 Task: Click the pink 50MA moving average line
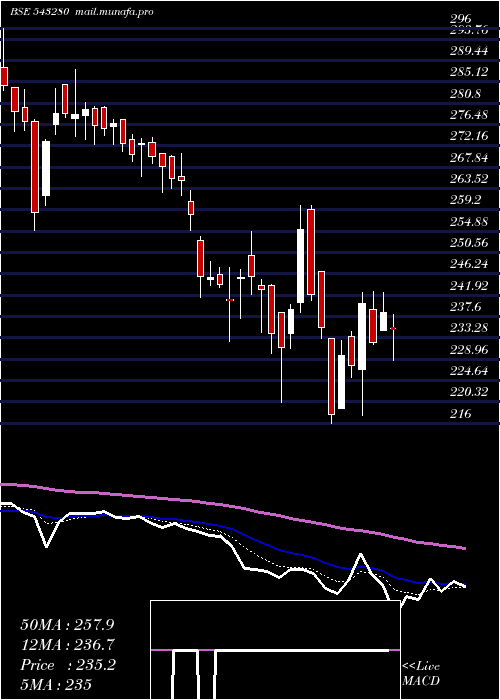232,507
